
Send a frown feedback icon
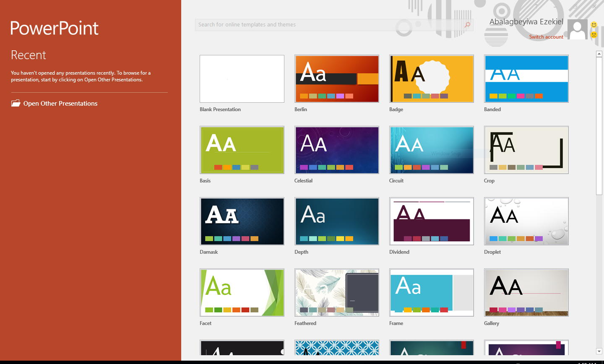594,35
